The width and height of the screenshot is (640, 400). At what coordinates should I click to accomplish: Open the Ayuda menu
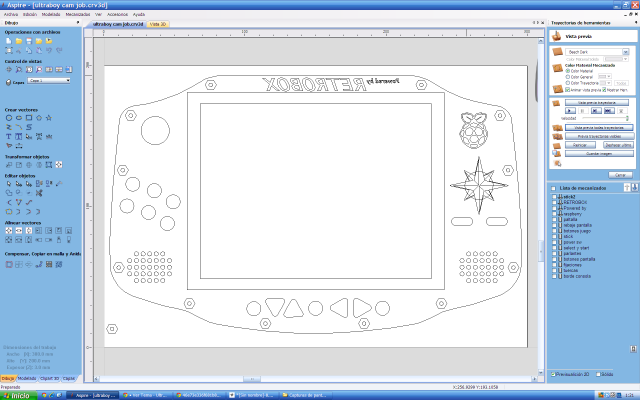click(x=139, y=14)
